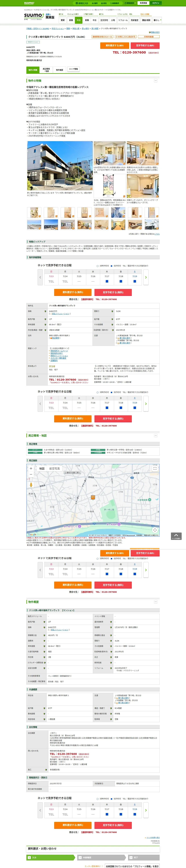Open the large building exterior photo
186x868 pixels.
[x=60, y=166]
